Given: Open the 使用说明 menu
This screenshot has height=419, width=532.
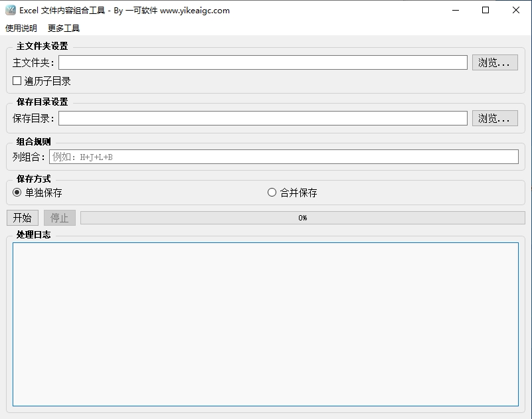Looking at the screenshot, I should point(21,28).
